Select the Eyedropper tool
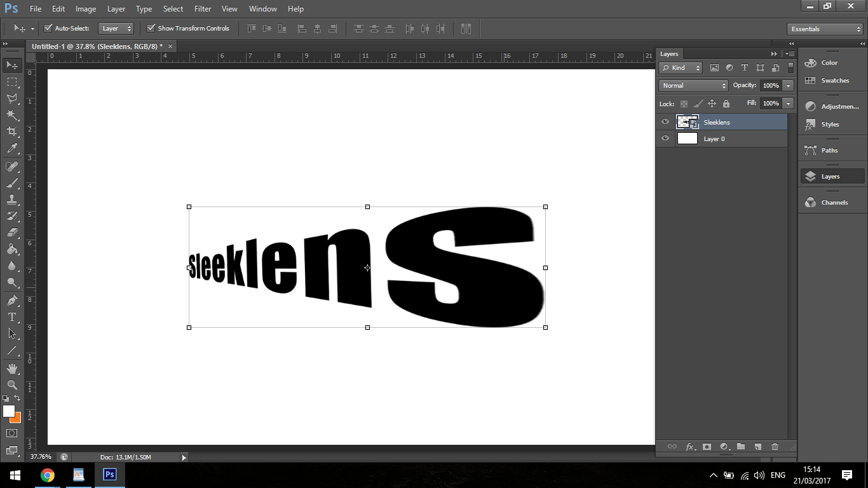Image resolution: width=868 pixels, height=488 pixels. coord(12,148)
